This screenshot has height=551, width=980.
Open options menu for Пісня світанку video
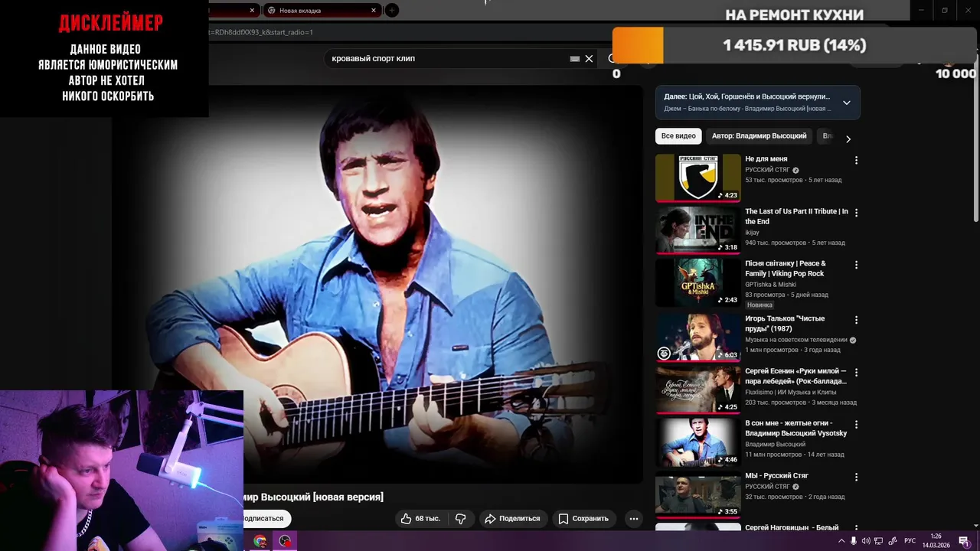[856, 265]
